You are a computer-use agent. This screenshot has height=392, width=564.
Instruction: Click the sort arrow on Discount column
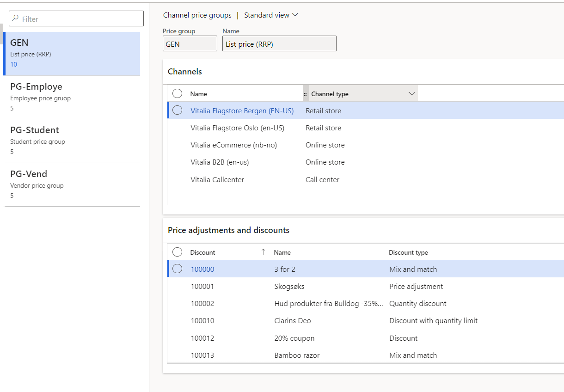263,252
